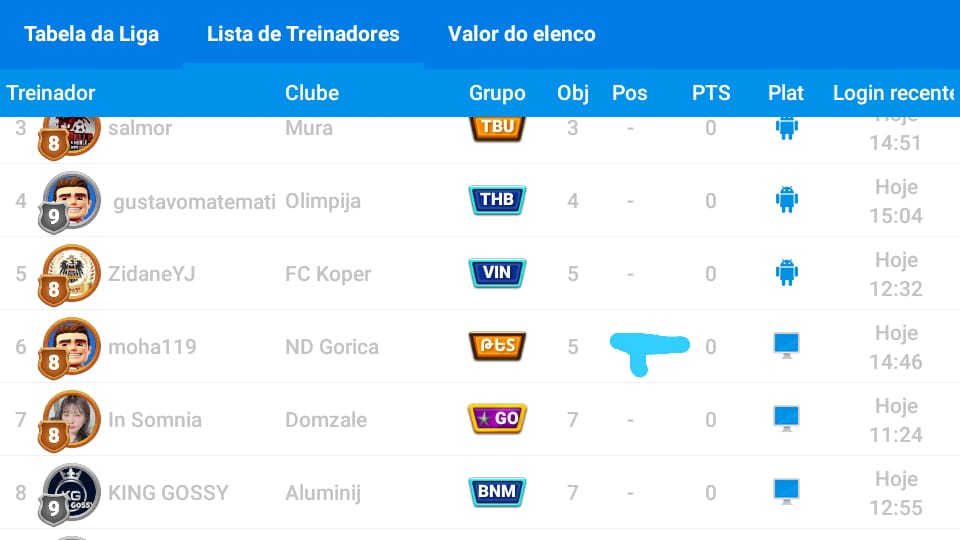960x540 pixels.
Task: Click the THB group badge
Action: [497, 200]
